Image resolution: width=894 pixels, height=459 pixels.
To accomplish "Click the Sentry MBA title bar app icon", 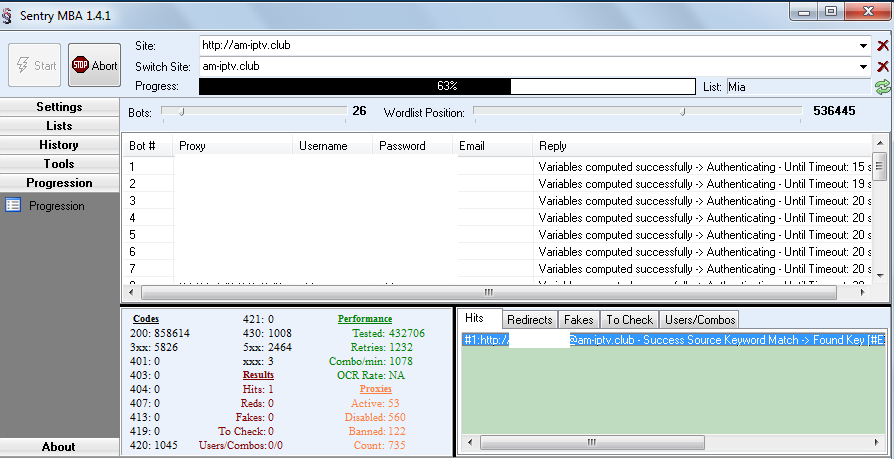I will pyautogui.click(x=6, y=14).
